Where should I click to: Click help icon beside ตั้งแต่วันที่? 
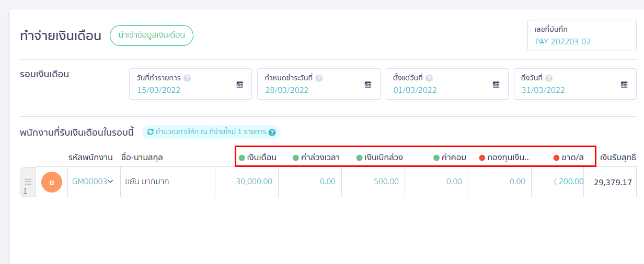(429, 78)
